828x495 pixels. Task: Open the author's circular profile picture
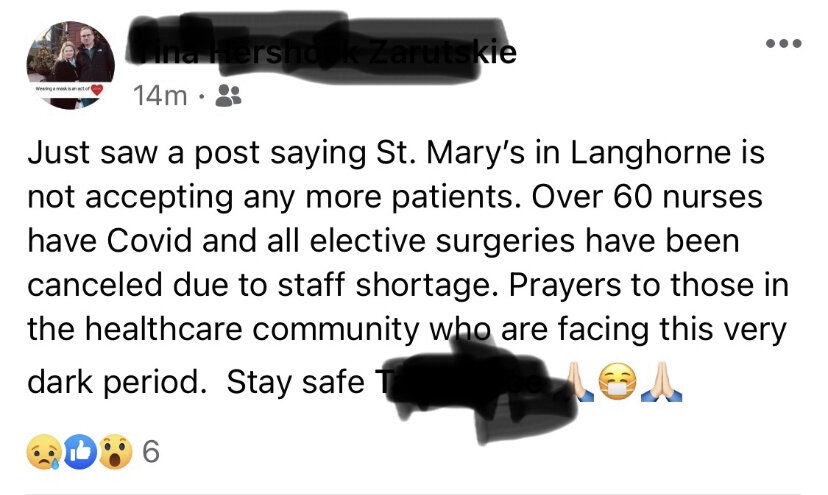tap(71, 65)
